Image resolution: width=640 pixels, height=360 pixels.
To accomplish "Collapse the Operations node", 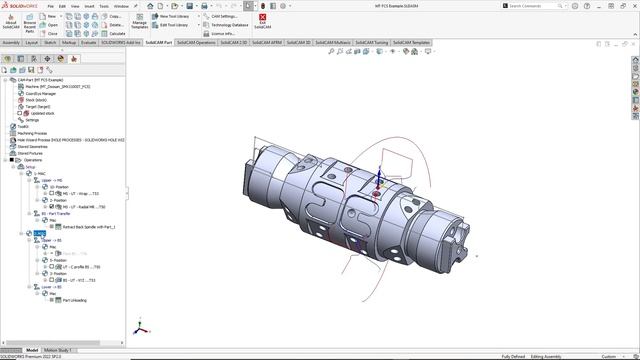I will [5, 160].
